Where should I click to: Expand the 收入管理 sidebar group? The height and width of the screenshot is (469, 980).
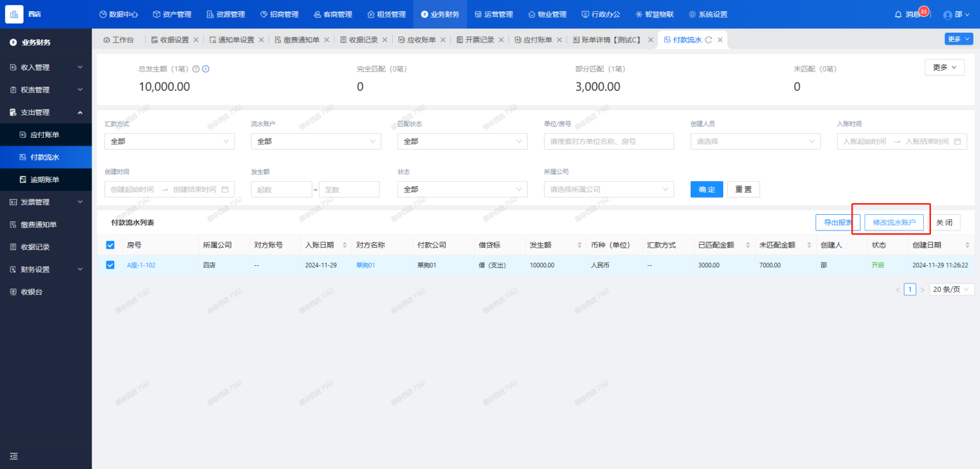click(46, 67)
